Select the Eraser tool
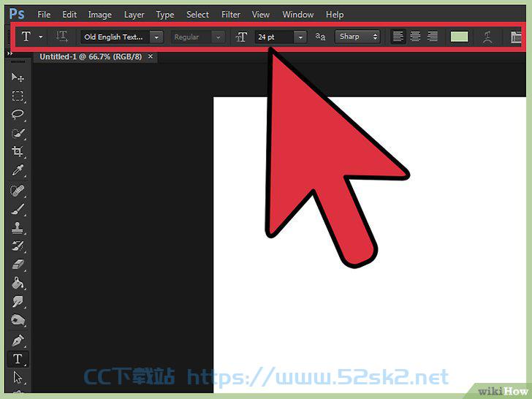Viewport: 532px width, 399px height. tap(18, 265)
